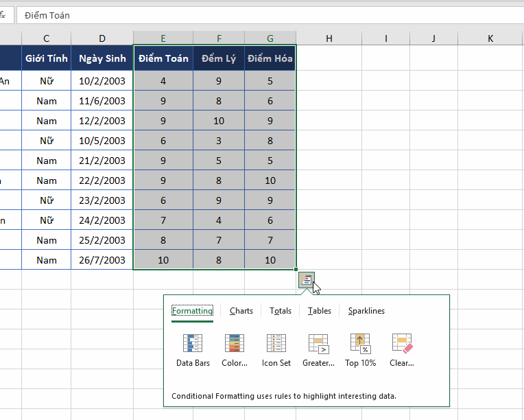Click the Ngày Sinh header cell

102,58
